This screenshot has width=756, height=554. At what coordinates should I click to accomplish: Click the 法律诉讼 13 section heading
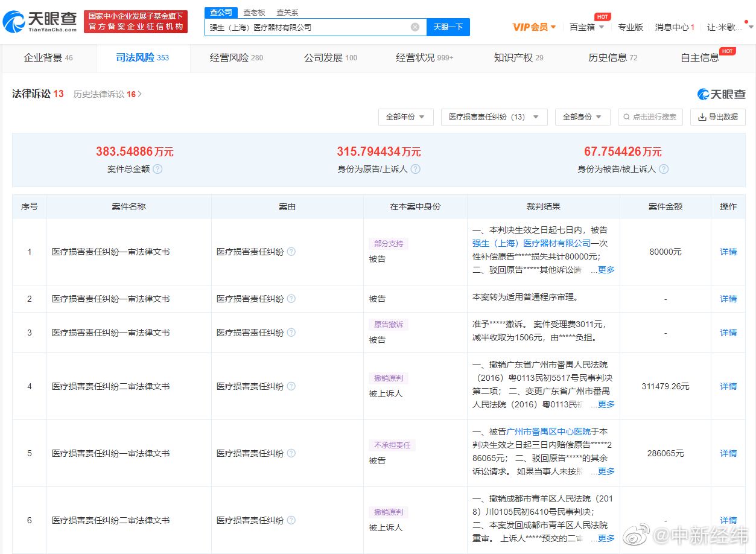click(x=38, y=94)
